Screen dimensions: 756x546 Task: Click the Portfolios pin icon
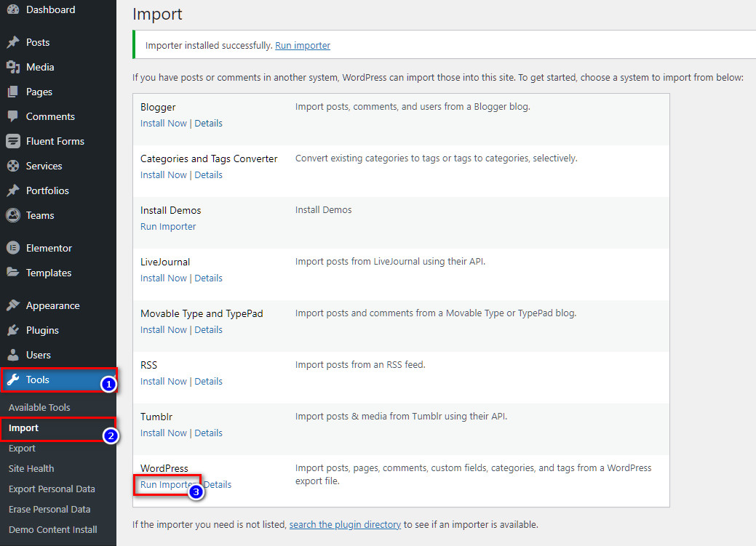13,190
